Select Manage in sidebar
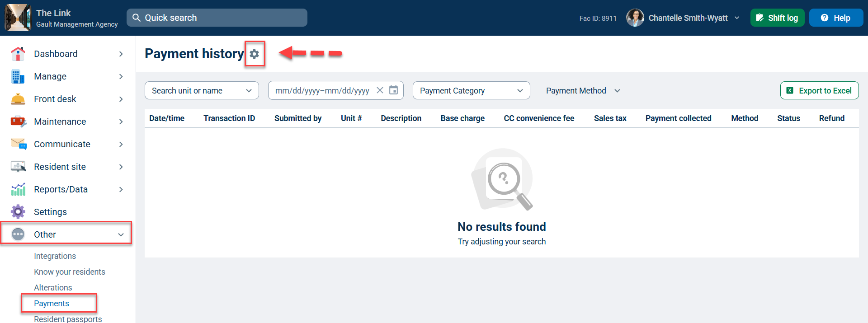Viewport: 868px width, 323px height. tap(50, 76)
